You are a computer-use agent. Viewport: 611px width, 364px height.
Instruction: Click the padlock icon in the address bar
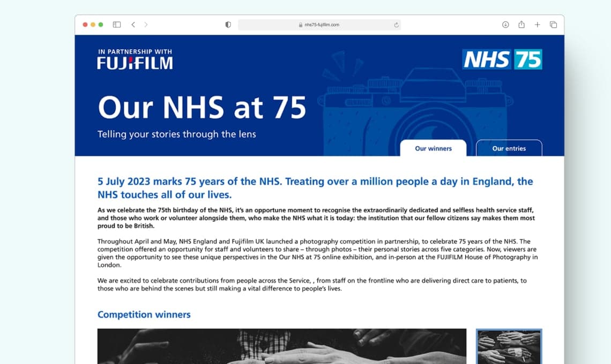pyautogui.click(x=301, y=25)
